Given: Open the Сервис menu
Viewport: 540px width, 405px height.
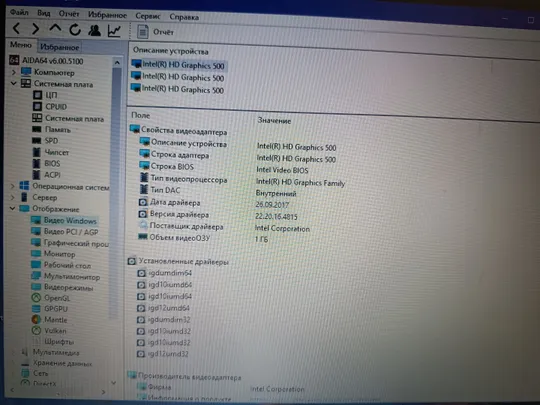Looking at the screenshot, I should (x=148, y=16).
